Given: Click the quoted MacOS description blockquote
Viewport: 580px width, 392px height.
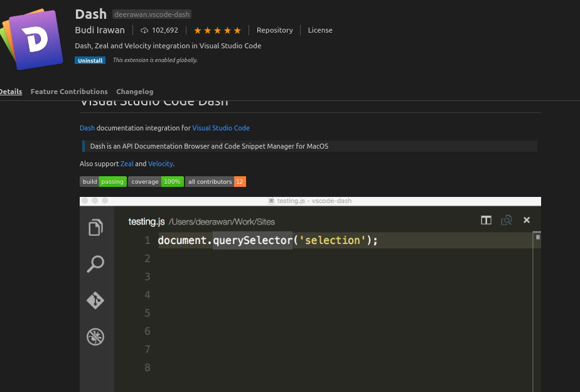Looking at the screenshot, I should coord(309,146).
